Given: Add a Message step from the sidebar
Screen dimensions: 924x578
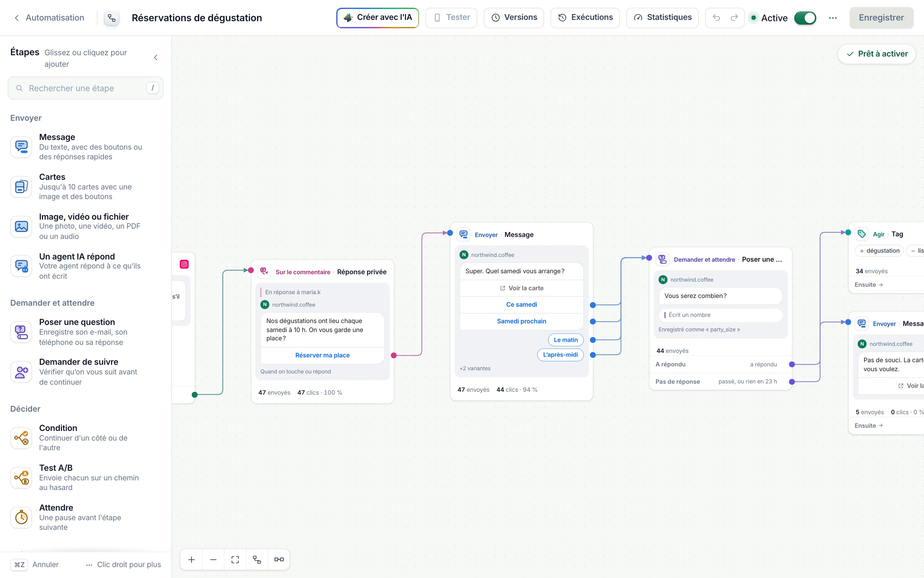Looking at the screenshot, I should [x=86, y=147].
